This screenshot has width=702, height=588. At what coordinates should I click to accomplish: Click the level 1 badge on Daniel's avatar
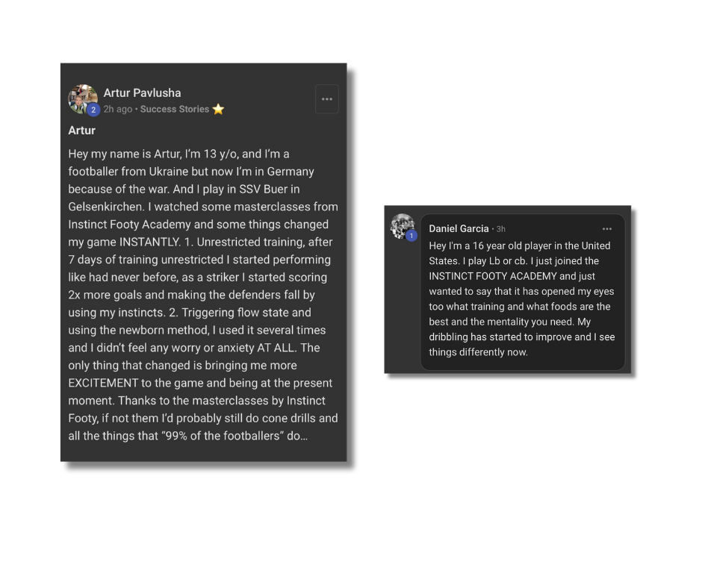[411, 236]
